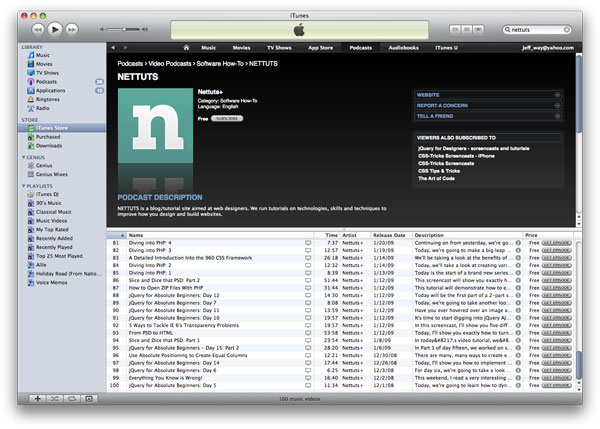Show or hide the artwork viewer
This screenshot has height=429, width=600.
pos(89,399)
